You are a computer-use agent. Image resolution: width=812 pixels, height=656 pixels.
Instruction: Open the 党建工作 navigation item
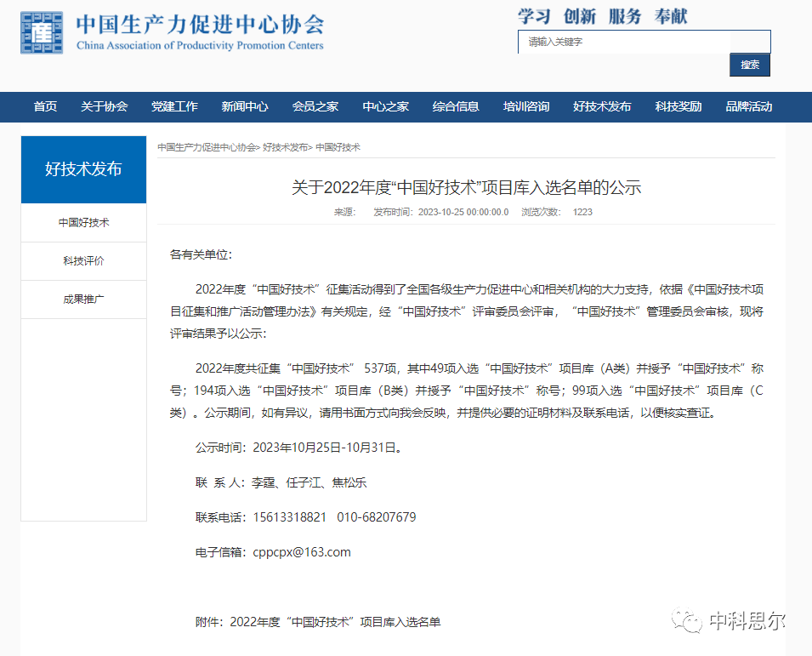[174, 106]
